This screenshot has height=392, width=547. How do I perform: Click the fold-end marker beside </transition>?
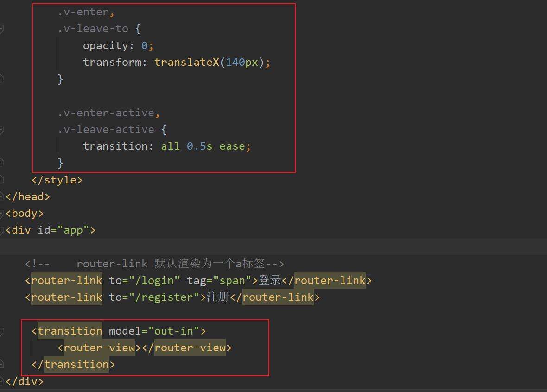pyautogui.click(x=1, y=365)
